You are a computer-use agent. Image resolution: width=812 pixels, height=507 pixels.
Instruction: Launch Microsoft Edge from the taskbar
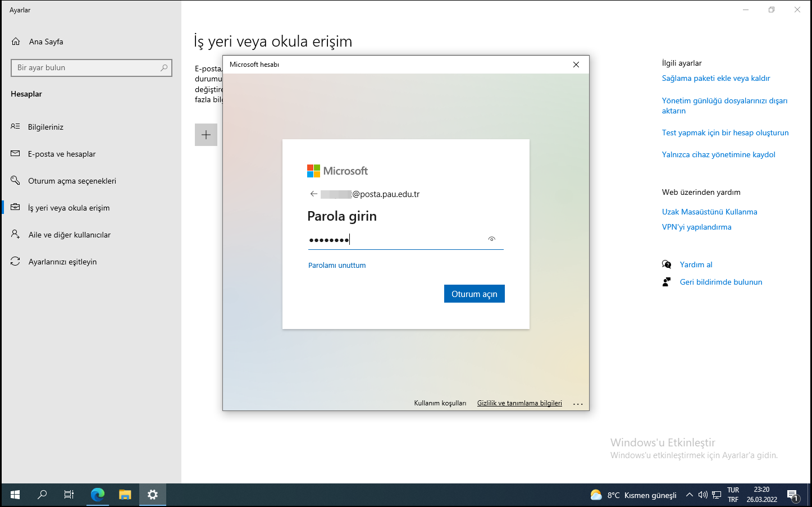pyautogui.click(x=98, y=495)
